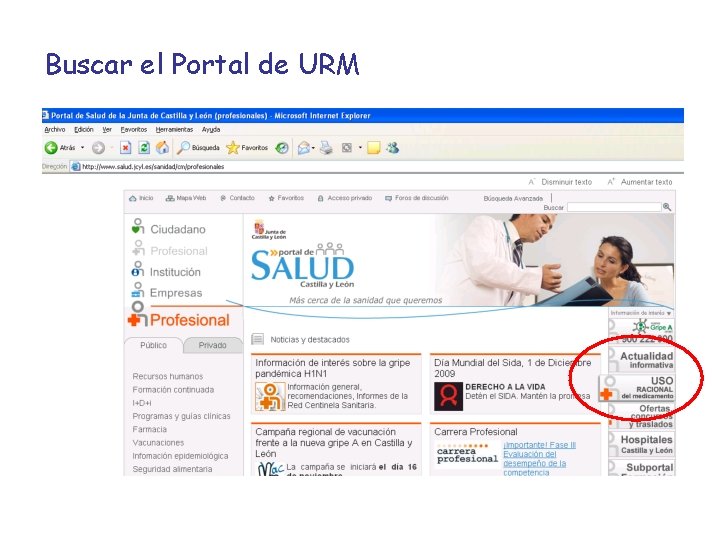This screenshot has height=540, width=720.
Task: Open Hospitales Castilla y León banner
Action: (641, 444)
